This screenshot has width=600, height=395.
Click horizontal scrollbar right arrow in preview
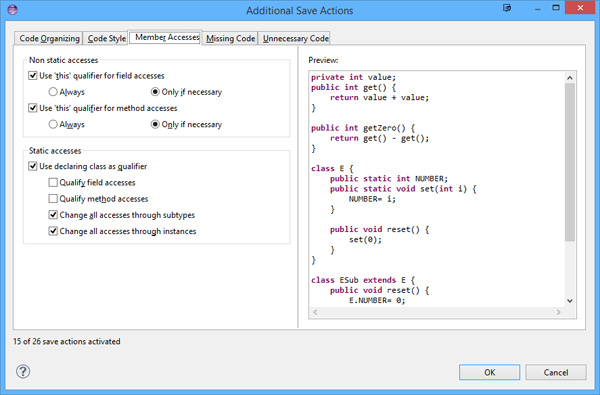click(559, 312)
